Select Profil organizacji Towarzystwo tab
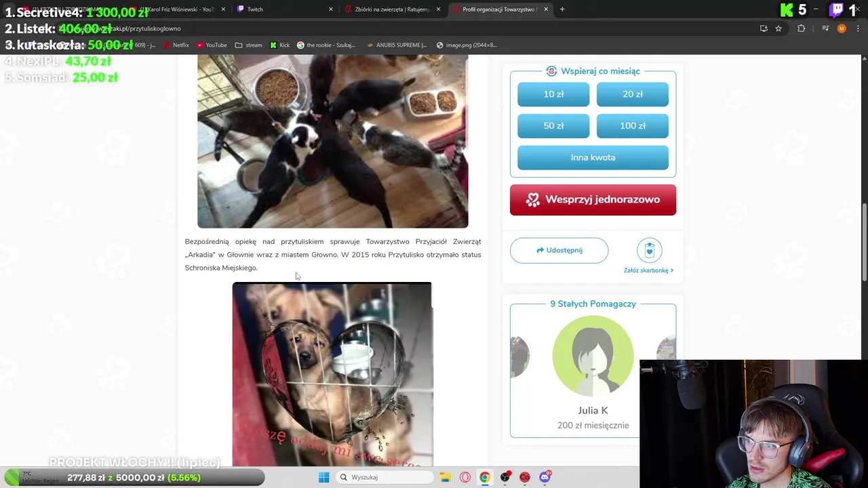The width and height of the screenshot is (868, 488). (x=499, y=9)
